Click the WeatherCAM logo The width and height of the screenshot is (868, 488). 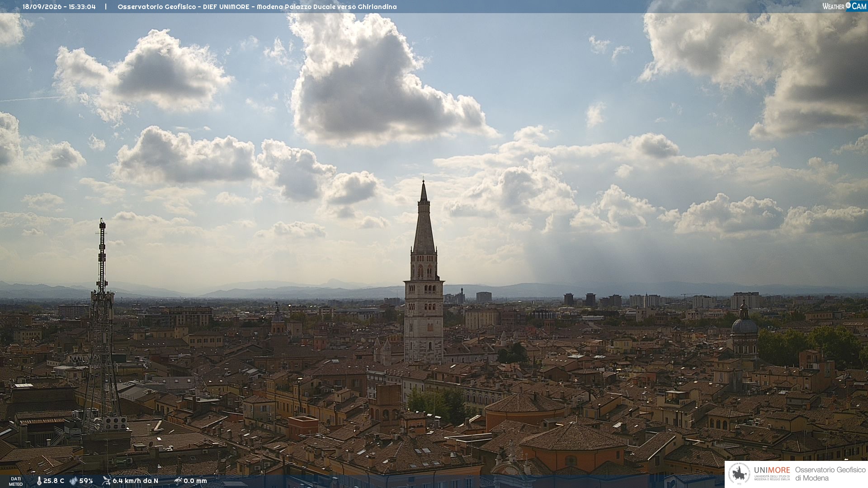tap(844, 6)
